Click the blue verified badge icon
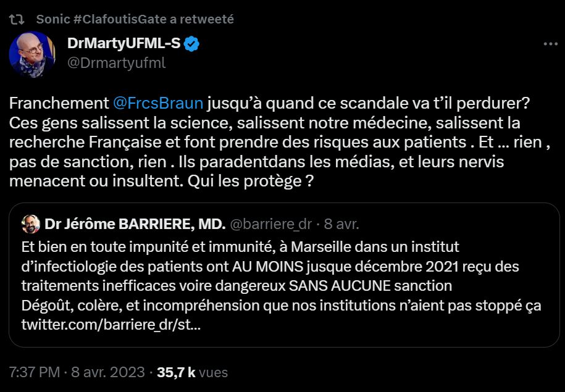The image size is (565, 392). (x=193, y=44)
